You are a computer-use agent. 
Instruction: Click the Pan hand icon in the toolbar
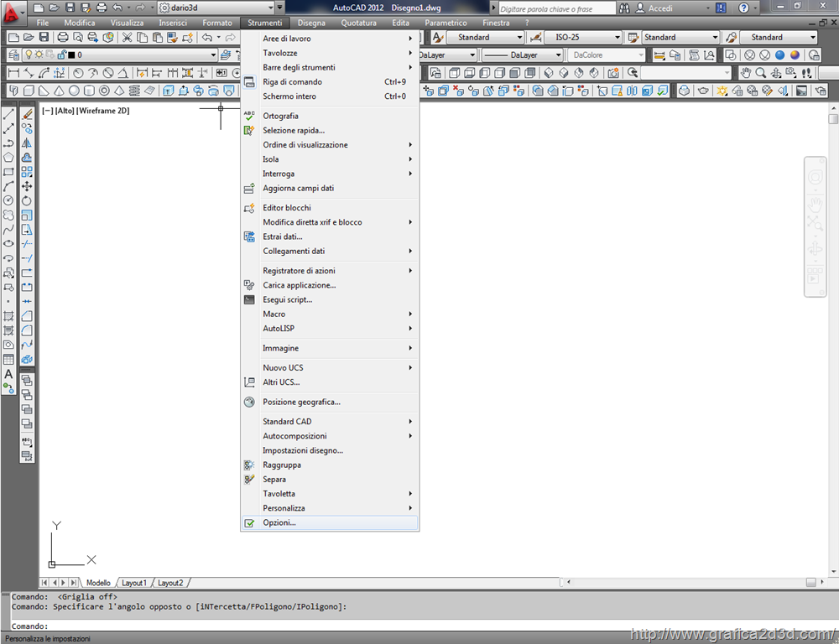pos(746,73)
